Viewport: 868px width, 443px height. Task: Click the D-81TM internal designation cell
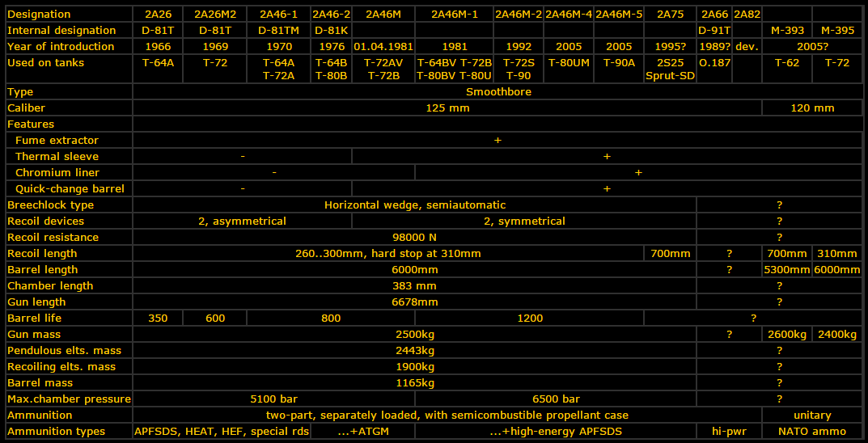pos(279,31)
